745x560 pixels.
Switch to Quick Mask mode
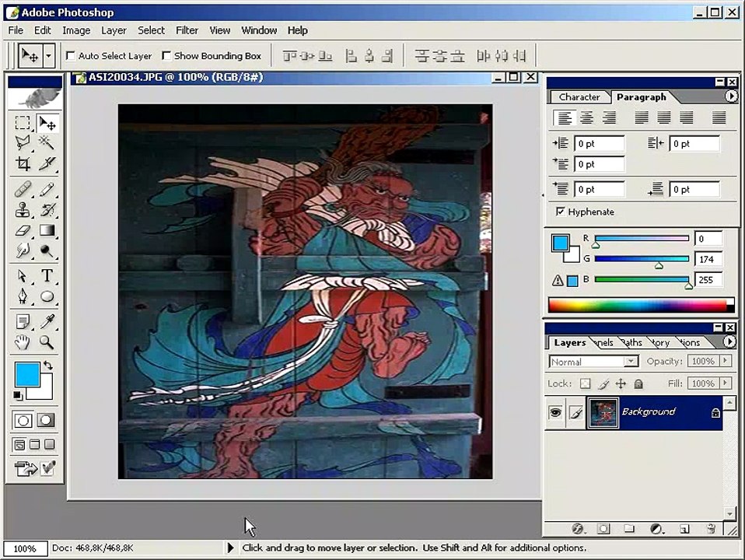point(46,420)
